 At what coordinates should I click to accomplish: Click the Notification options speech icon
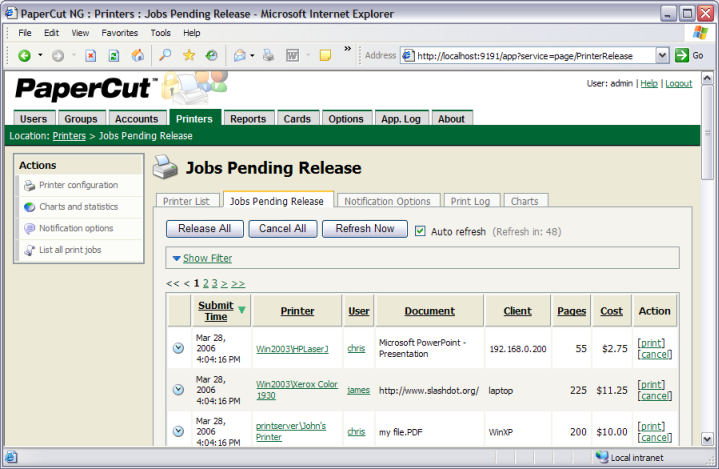point(29,228)
